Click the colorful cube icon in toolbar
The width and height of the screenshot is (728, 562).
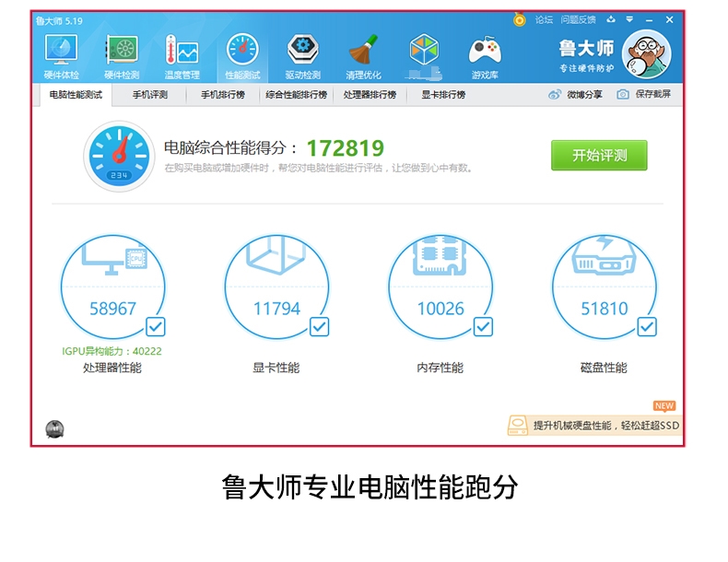[x=424, y=49]
